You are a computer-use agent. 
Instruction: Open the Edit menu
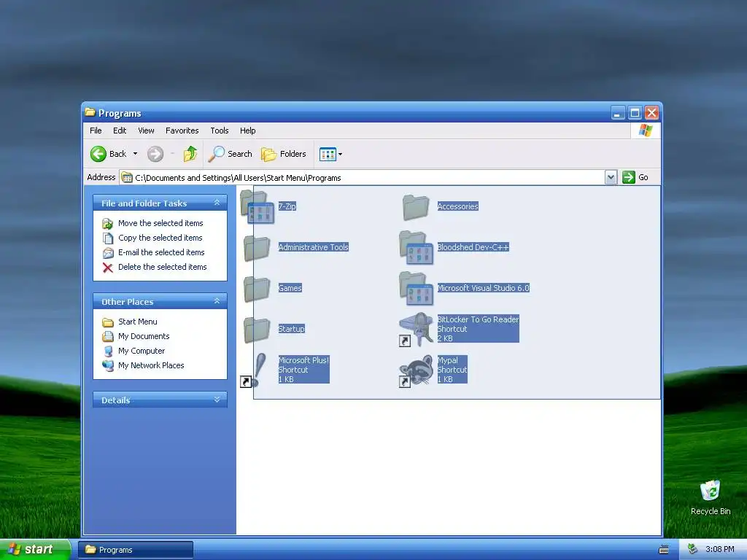pyautogui.click(x=120, y=131)
